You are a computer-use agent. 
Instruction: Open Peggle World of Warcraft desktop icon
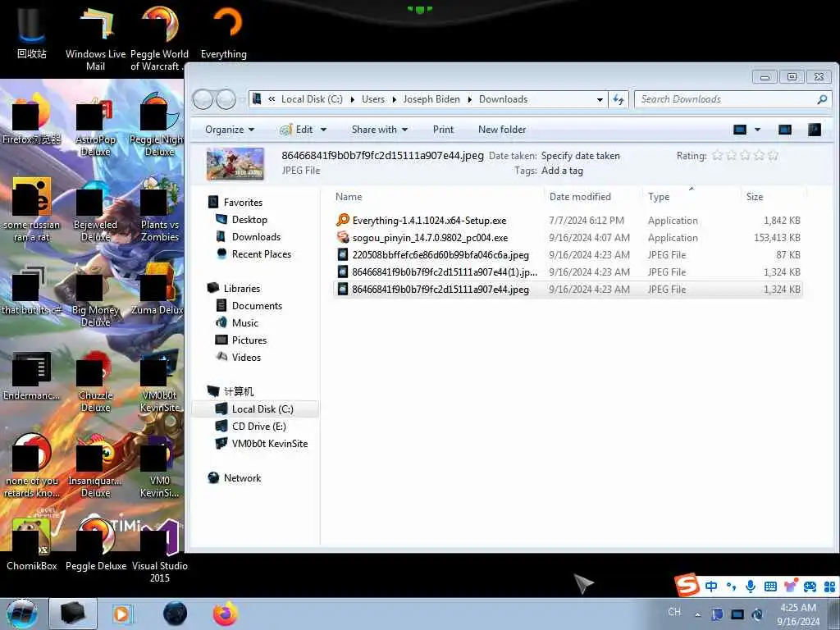[x=159, y=38]
